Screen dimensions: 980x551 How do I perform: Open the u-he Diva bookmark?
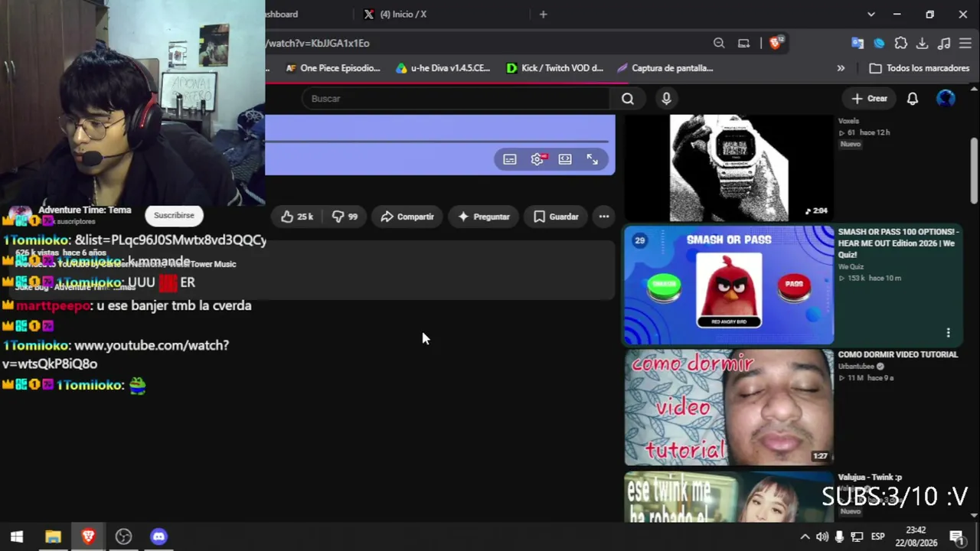(x=443, y=68)
